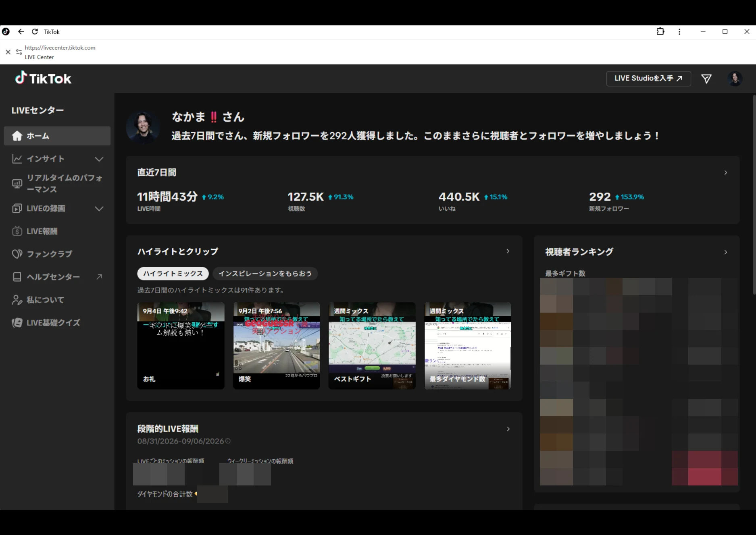Click the large user avatar beside greeting

143,128
